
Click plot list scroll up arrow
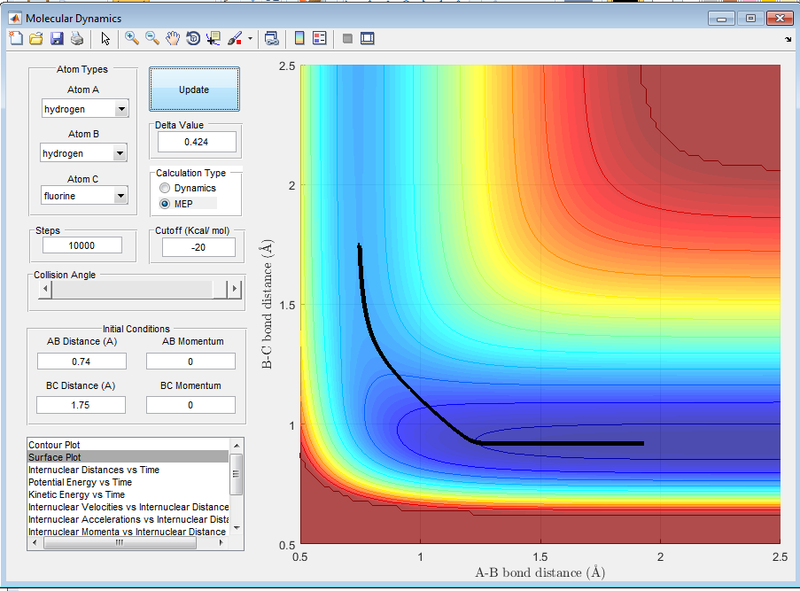tap(236, 446)
